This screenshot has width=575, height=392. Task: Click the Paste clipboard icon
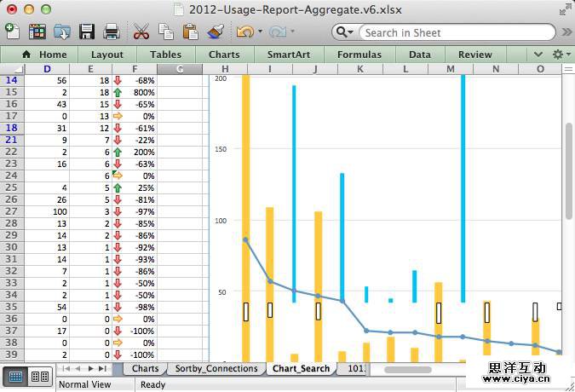coord(191,32)
